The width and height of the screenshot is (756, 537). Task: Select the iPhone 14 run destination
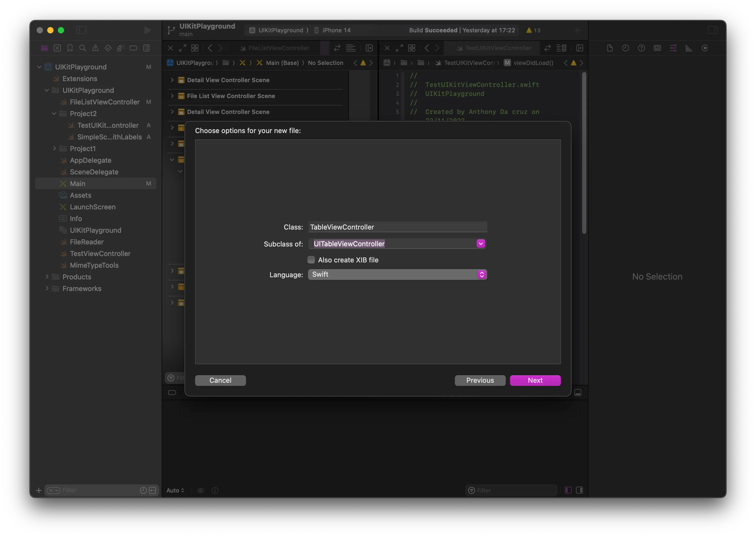coord(336,30)
